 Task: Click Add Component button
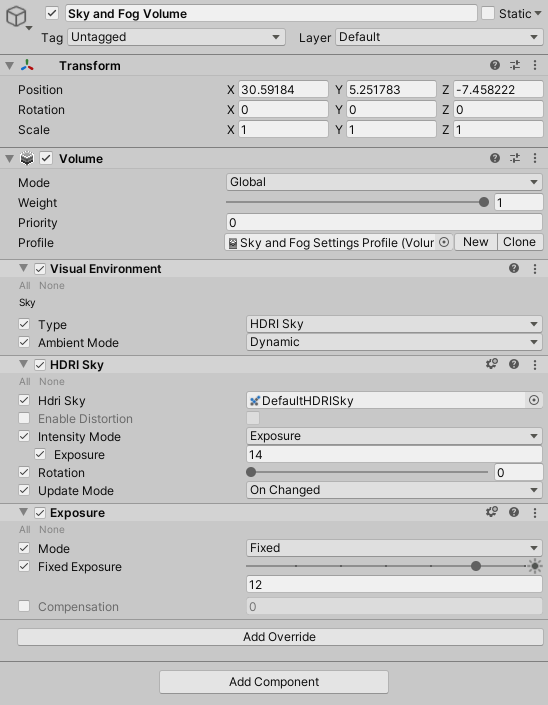coord(274,682)
